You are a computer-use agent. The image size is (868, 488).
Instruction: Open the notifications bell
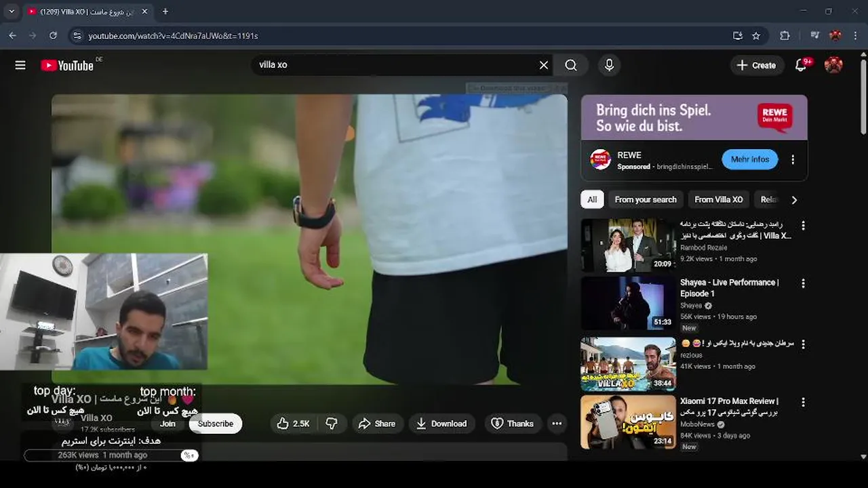[x=801, y=65]
